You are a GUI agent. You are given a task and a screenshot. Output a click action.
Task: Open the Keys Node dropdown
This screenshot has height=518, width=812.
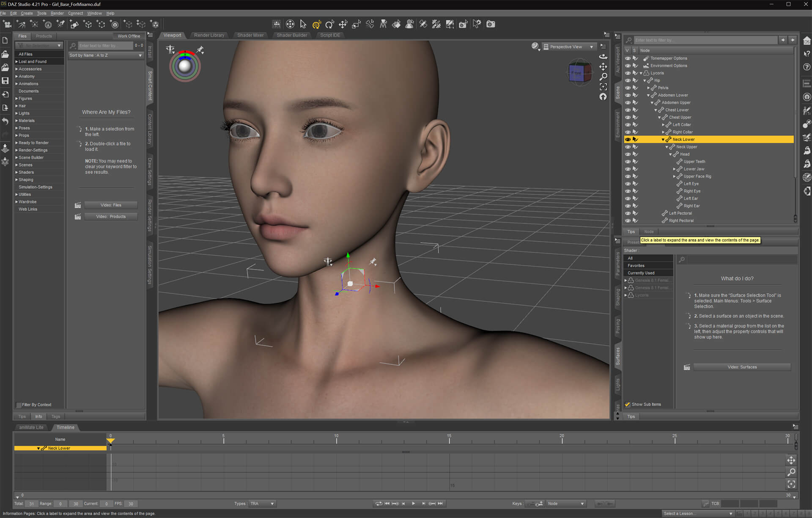(566, 504)
